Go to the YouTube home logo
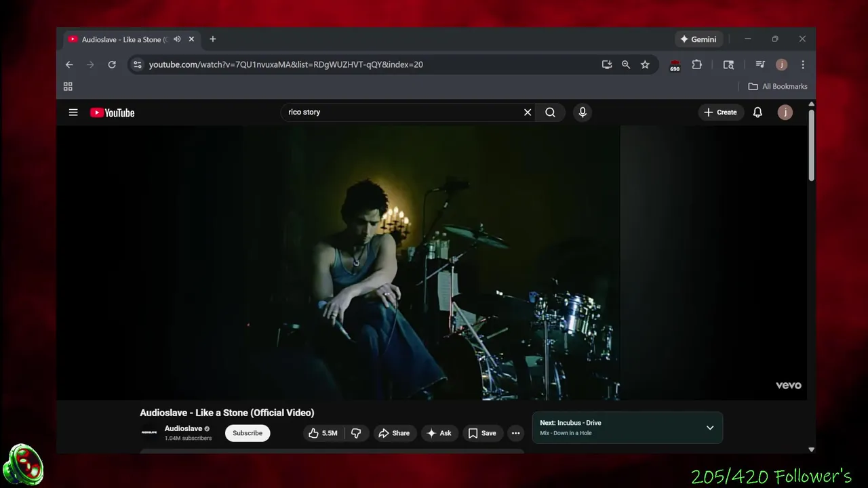 tap(112, 113)
